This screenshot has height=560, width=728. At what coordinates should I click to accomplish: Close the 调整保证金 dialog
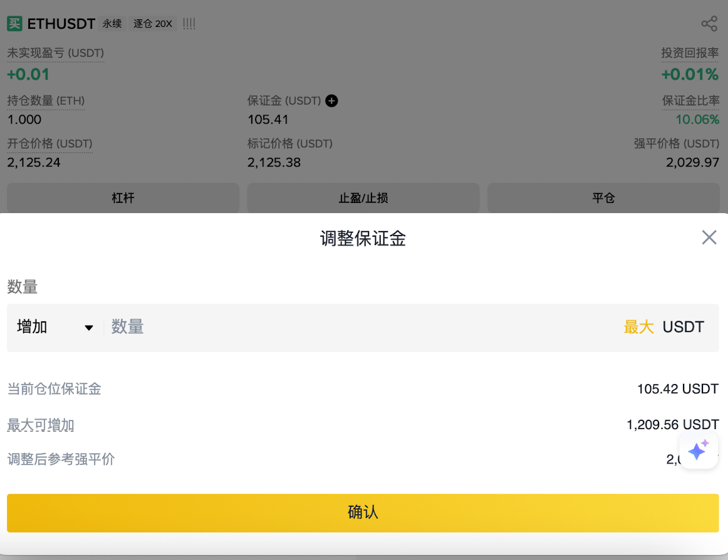[x=709, y=237]
